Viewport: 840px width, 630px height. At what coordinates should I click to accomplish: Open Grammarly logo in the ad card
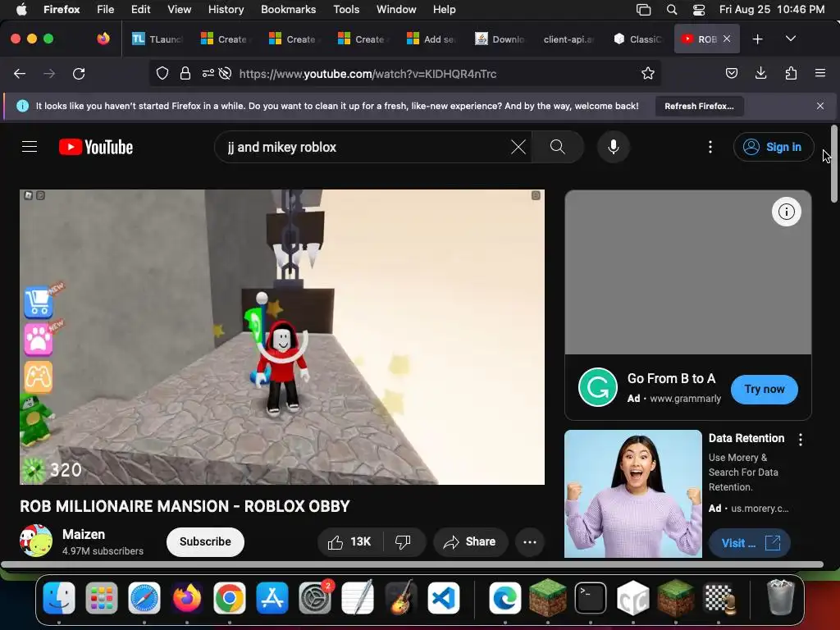click(x=598, y=387)
